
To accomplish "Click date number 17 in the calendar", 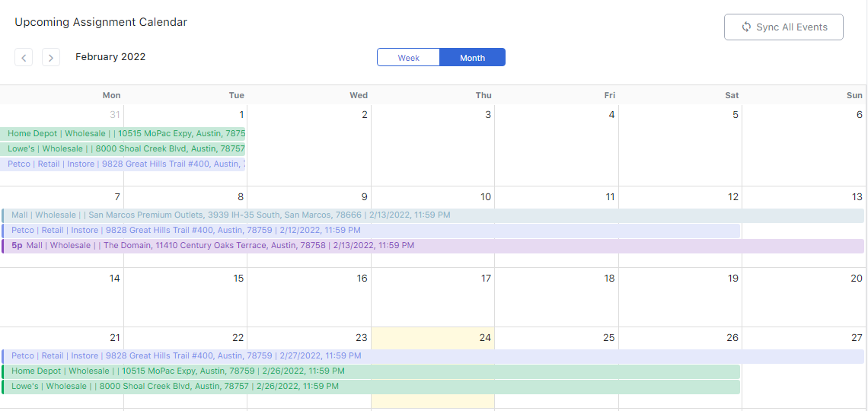I will coord(486,279).
